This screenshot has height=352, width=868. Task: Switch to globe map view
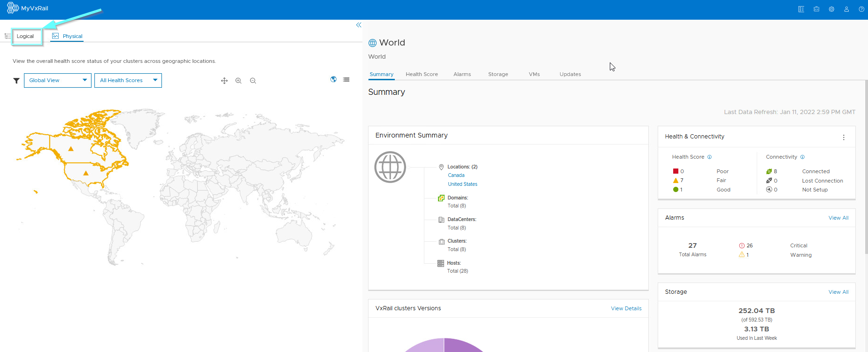click(x=333, y=79)
